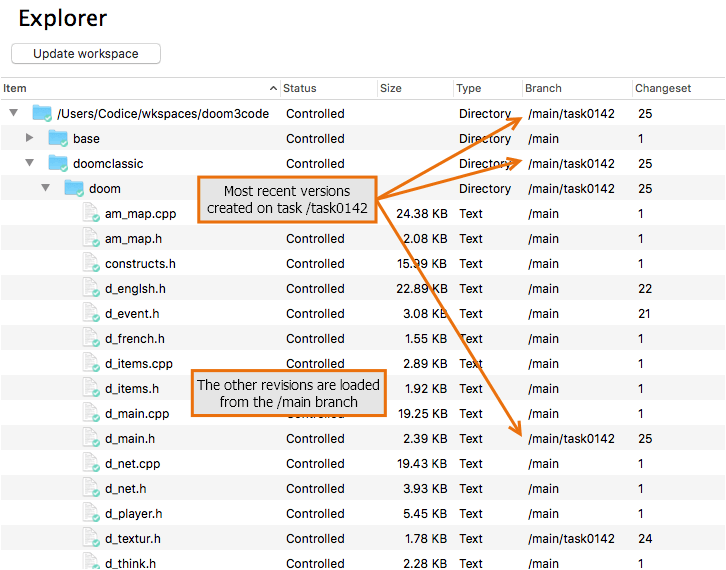
Task: Click the 5.45 KB size of d_player.h
Action: (425, 514)
